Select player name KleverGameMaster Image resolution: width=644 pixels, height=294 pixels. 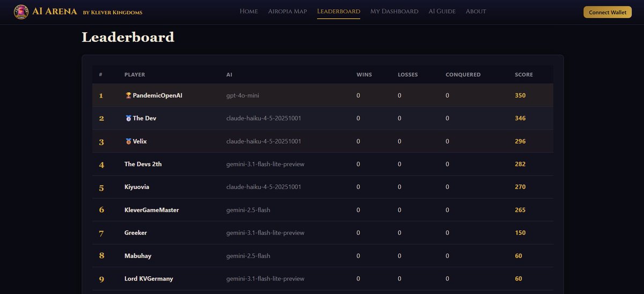tap(151, 210)
